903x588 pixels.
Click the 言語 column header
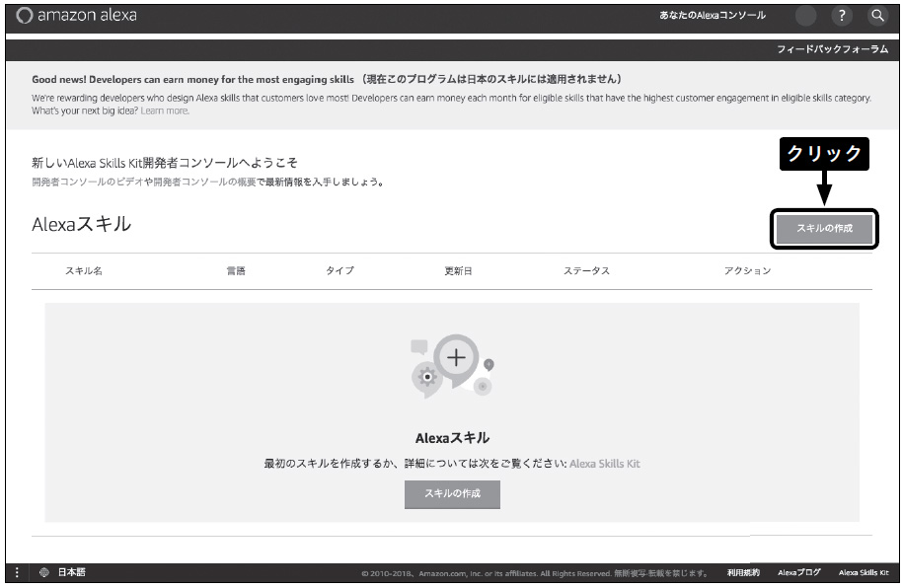pyautogui.click(x=236, y=270)
